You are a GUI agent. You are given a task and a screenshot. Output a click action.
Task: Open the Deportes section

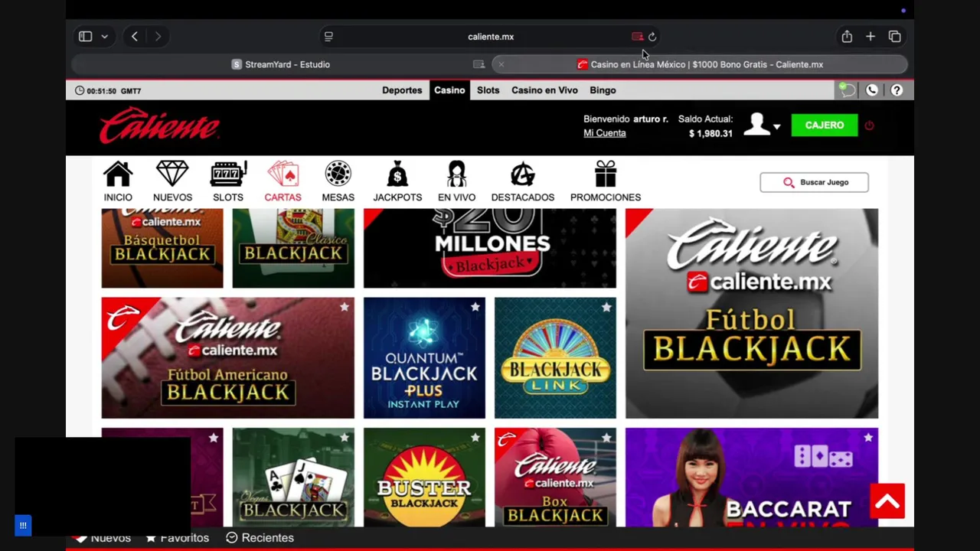click(x=402, y=90)
